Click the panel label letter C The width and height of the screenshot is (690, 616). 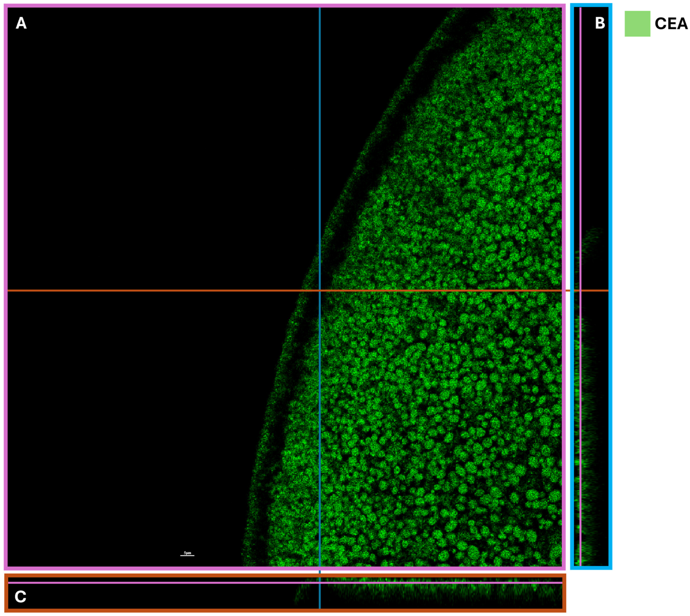click(20, 597)
